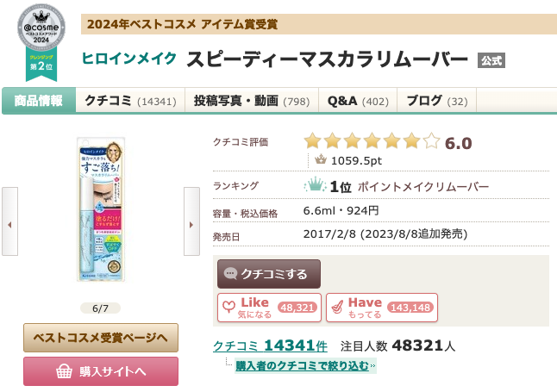This screenshot has width=557, height=392.
Task: Toggle Have もってる for this product
Action: [x=381, y=307]
